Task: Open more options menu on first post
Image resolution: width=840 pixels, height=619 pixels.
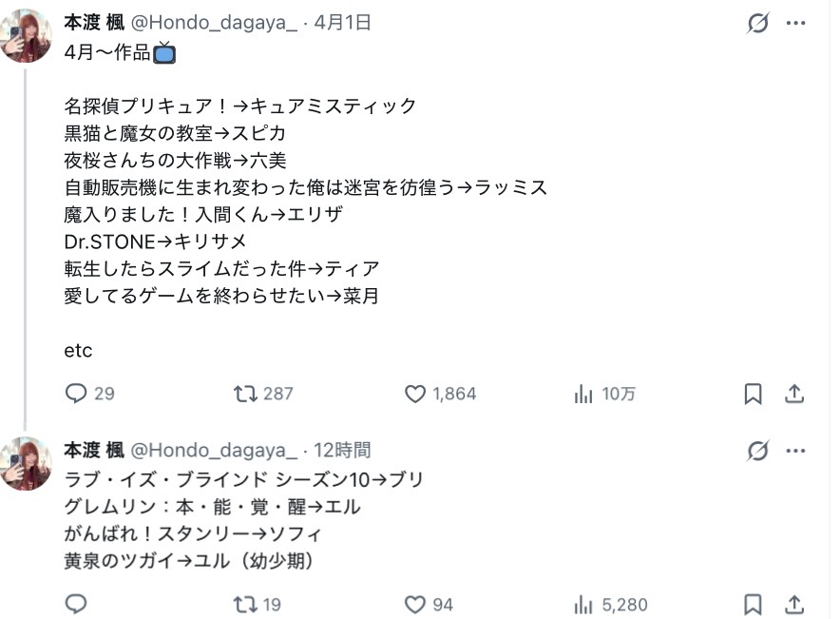Action: tap(796, 23)
